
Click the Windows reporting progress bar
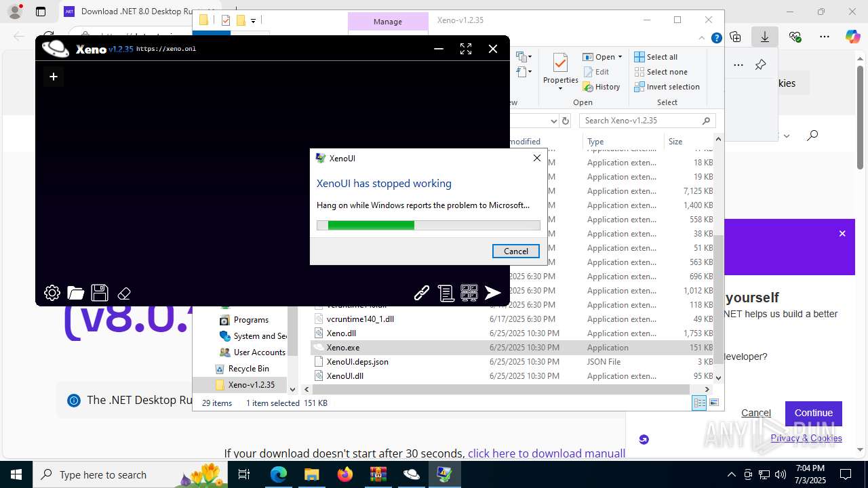429,225
